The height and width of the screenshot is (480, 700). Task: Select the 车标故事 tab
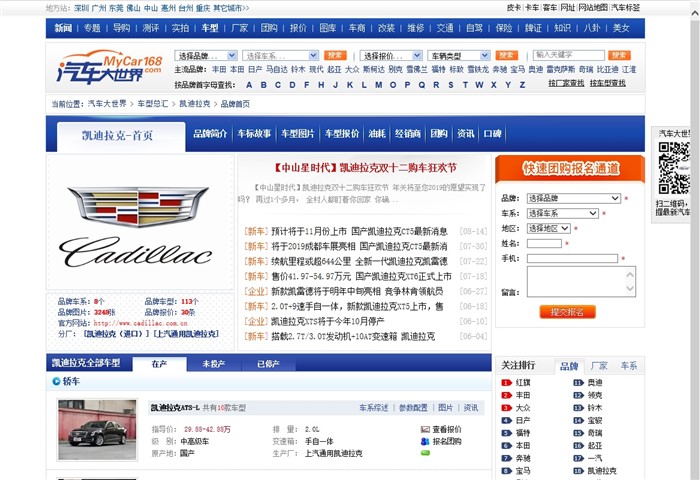click(x=254, y=134)
